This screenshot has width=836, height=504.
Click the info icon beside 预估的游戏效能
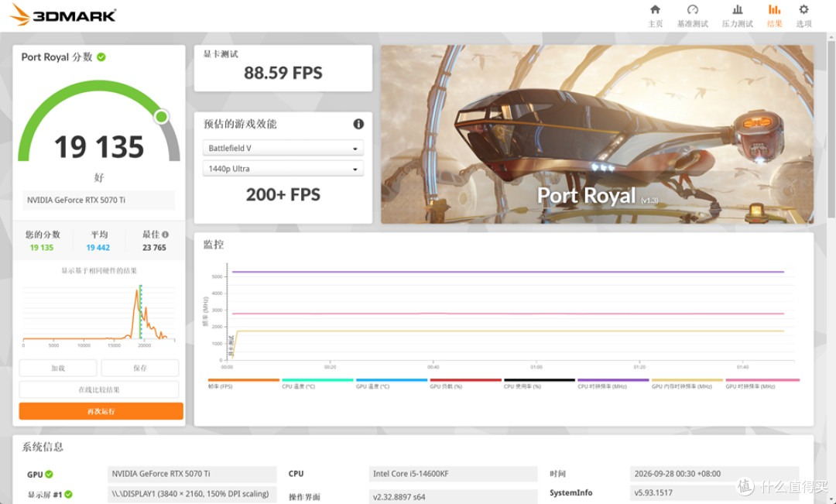pyautogui.click(x=358, y=124)
